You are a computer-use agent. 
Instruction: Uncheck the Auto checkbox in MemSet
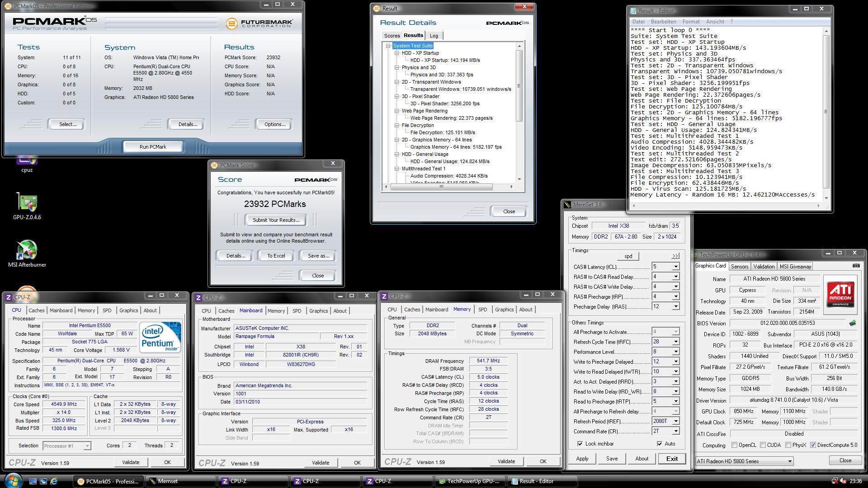[x=660, y=444]
